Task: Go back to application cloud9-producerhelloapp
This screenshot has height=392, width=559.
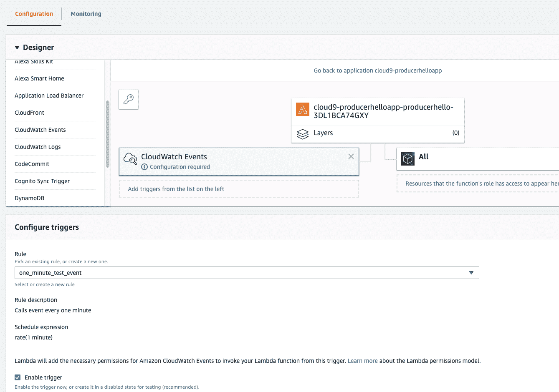Action: point(378,70)
